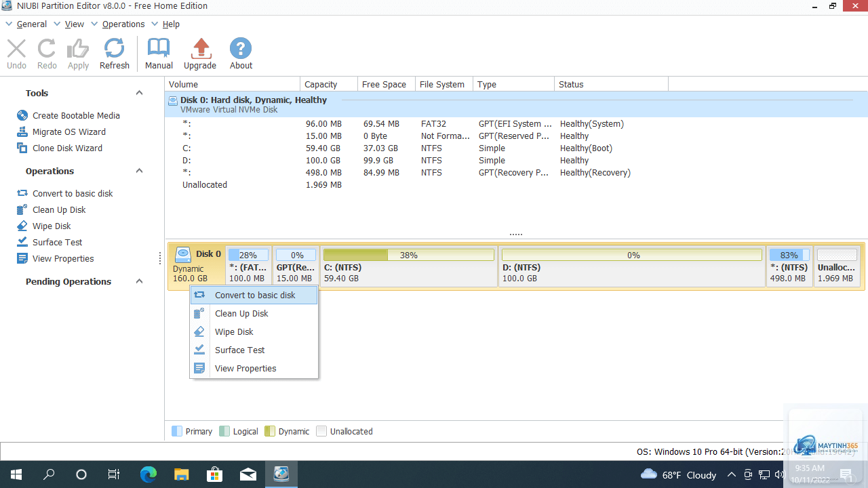Choose Wipe Disk in context menu
868x488 pixels.
coord(254,331)
